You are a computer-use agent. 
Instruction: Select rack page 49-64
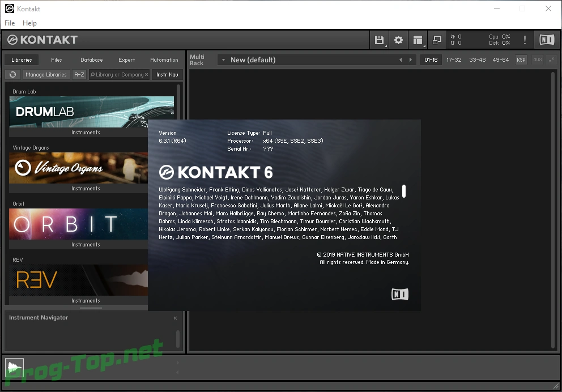pyautogui.click(x=500, y=60)
